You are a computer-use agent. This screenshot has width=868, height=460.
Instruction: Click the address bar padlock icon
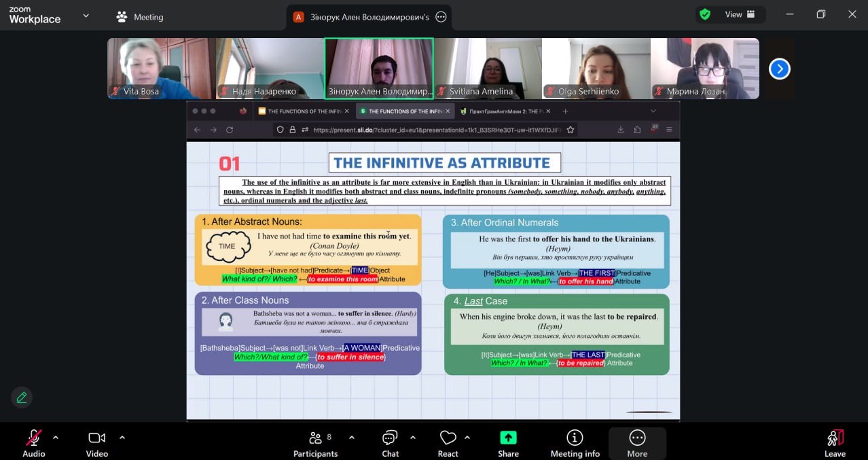click(293, 130)
